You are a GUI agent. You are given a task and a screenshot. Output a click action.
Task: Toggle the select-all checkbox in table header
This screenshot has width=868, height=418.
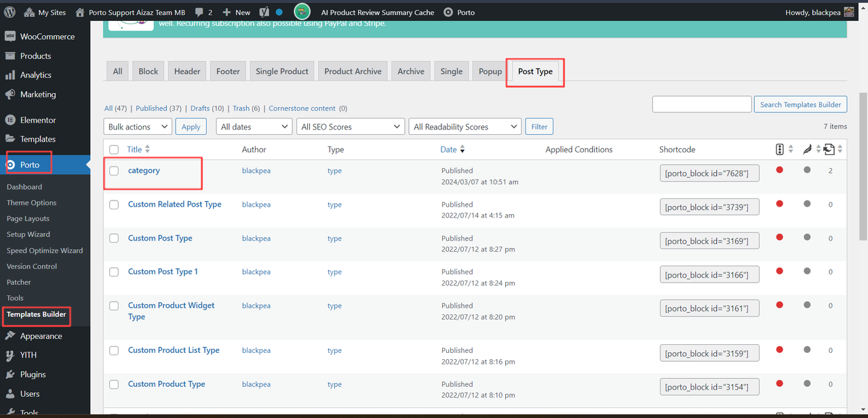[x=114, y=150]
